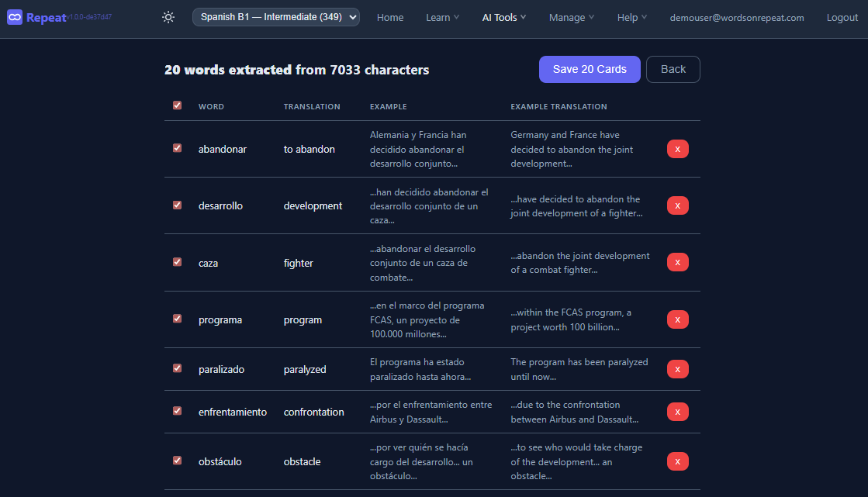The image size is (868, 497).
Task: Remove the desarrollo row with its x button
Action: click(x=678, y=205)
